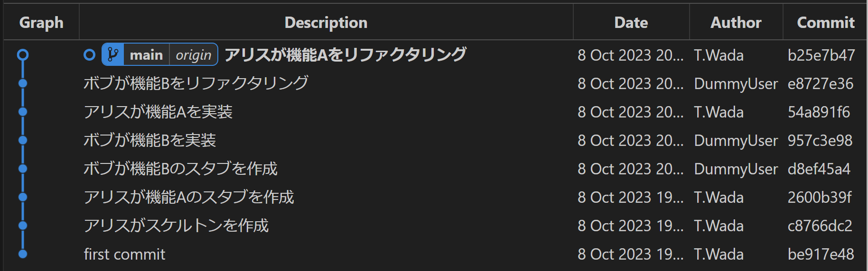Select the main branch label

click(x=146, y=55)
